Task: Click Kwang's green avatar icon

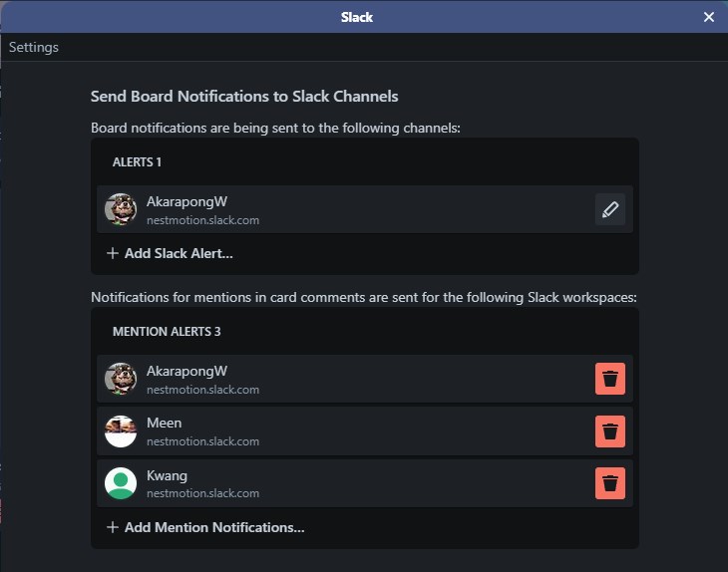Action: tap(121, 483)
